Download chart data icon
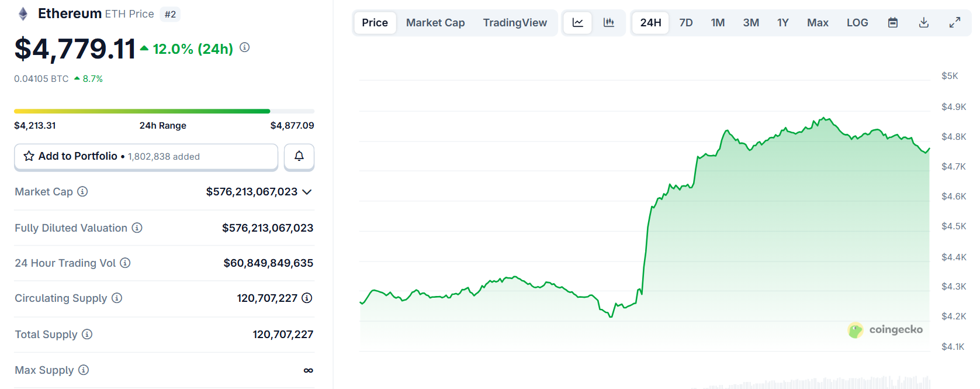 click(924, 23)
